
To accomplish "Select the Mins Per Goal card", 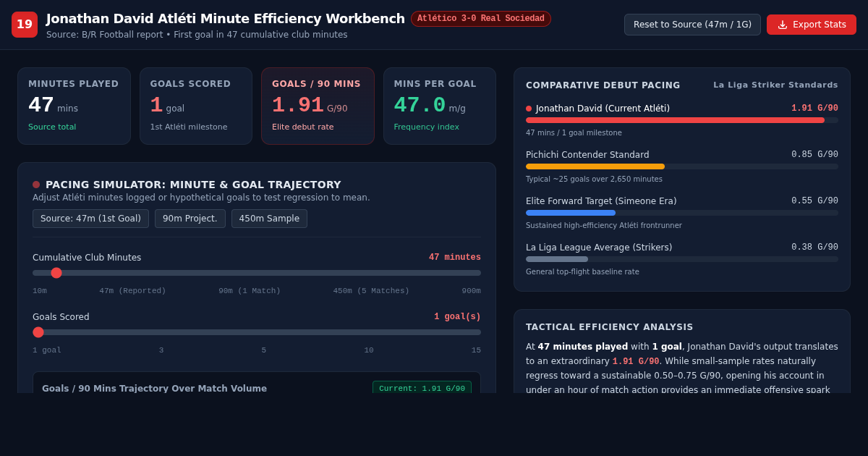I will [440, 106].
